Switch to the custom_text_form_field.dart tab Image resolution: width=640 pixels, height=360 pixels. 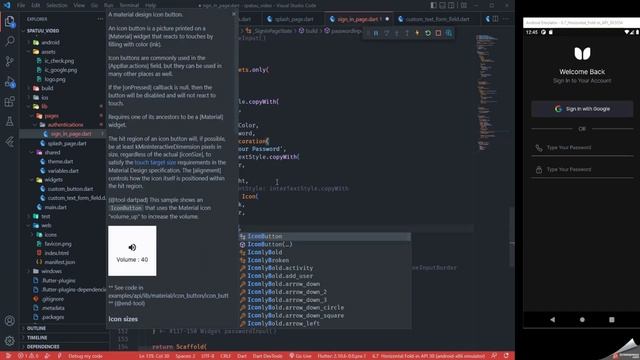coord(437,19)
